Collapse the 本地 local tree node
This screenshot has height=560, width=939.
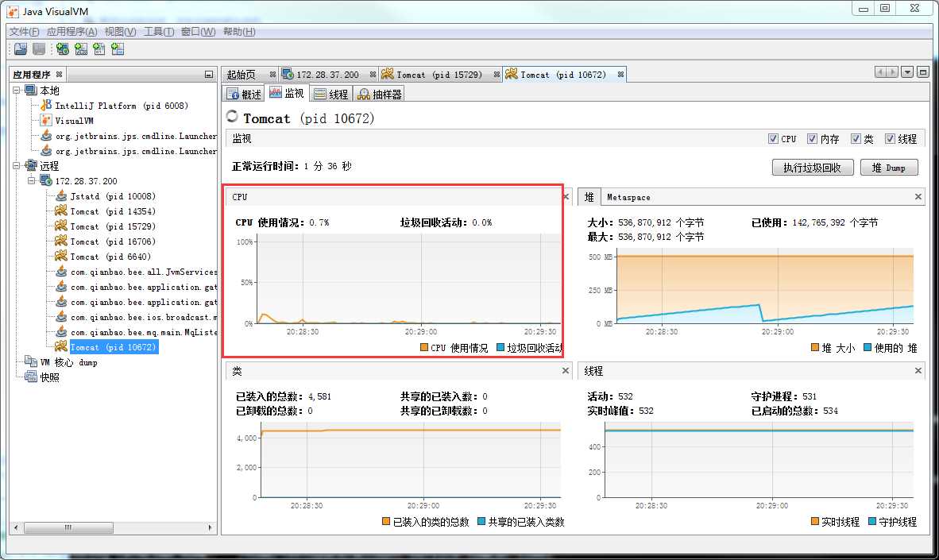coord(17,91)
